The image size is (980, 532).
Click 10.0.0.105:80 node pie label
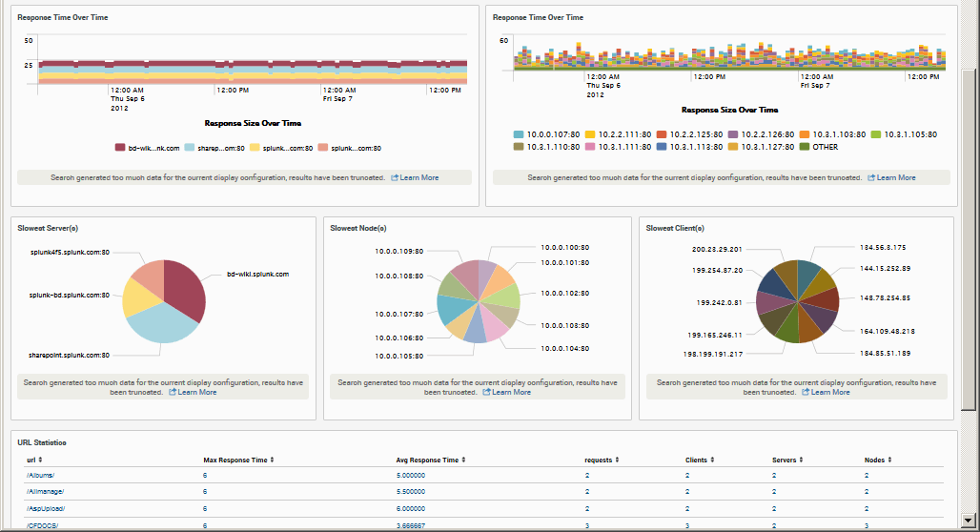tap(398, 357)
